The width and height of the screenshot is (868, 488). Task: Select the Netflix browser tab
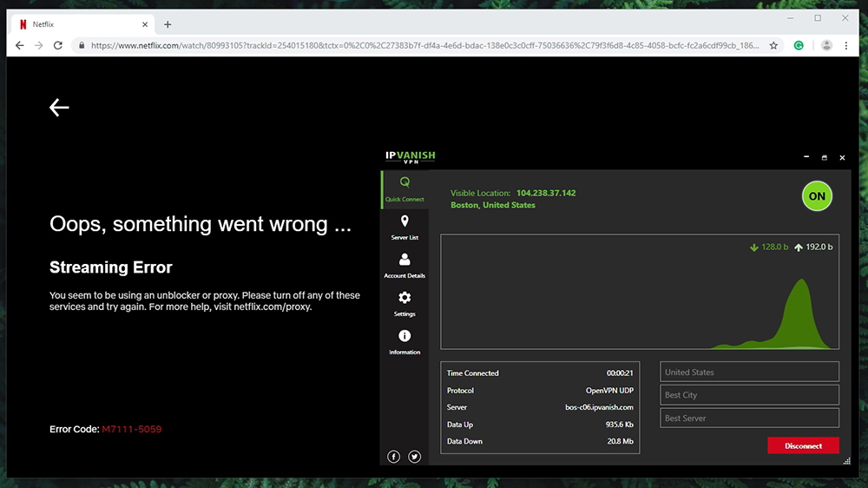point(83,24)
